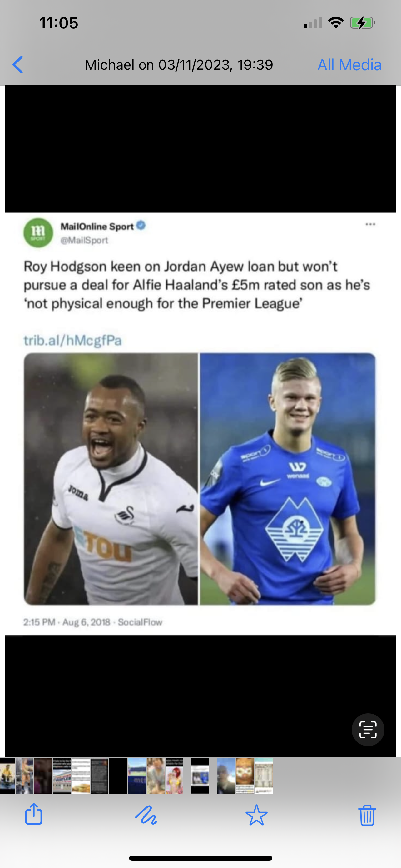Select the currently centered tweet thumbnail
401x868 pixels.
pos(200,776)
